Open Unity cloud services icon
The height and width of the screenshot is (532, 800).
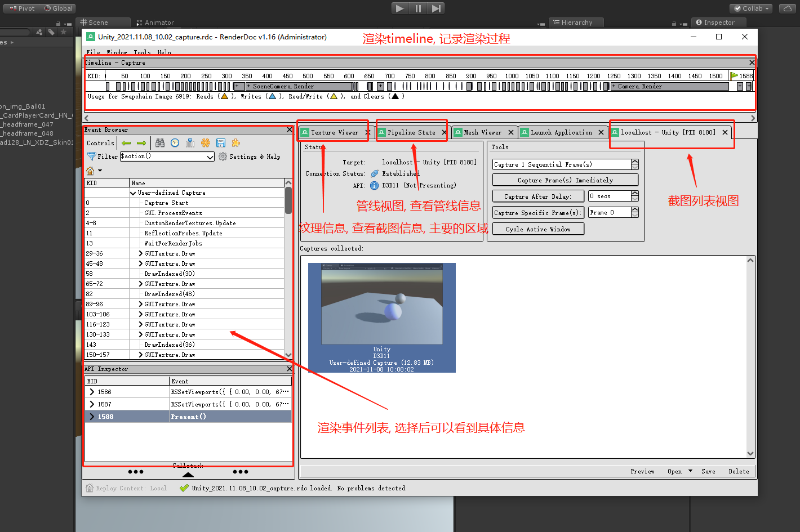(787, 8)
